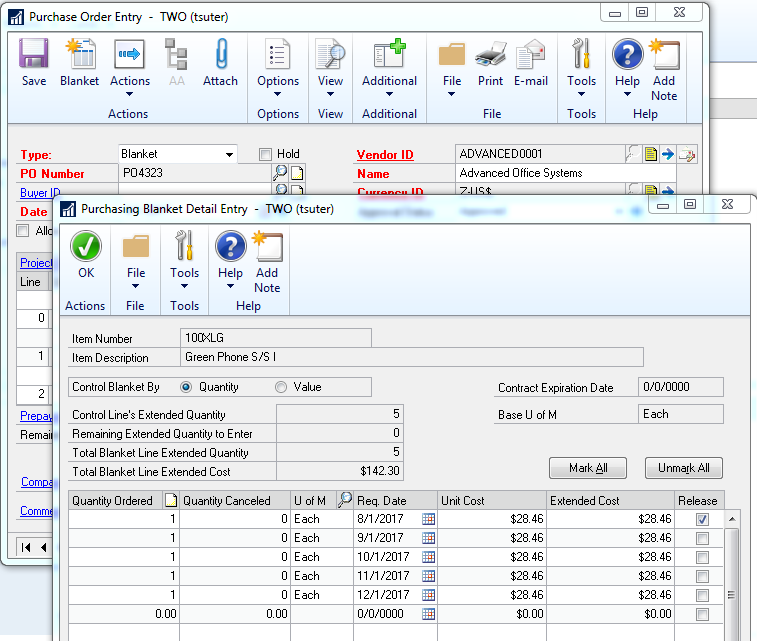The width and height of the screenshot is (757, 641).
Task: Expand Tools dropdown arrow in Blanket Detail Entry
Action: point(184,286)
